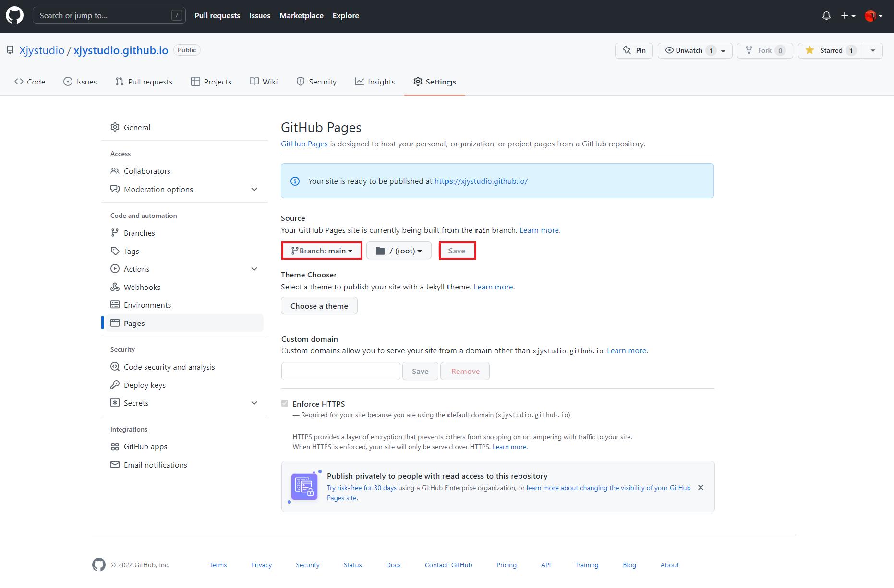The image size is (894, 588).
Task: Click the Choose a theme button
Action: 319,306
